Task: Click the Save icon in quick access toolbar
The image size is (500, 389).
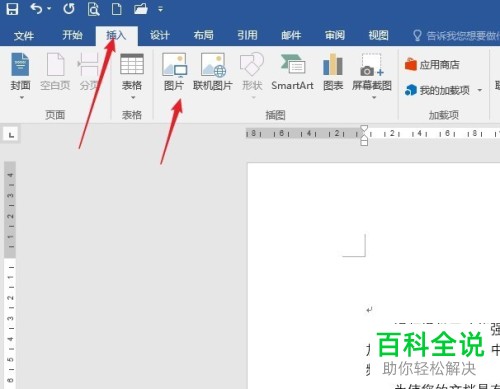Action: tap(12, 9)
